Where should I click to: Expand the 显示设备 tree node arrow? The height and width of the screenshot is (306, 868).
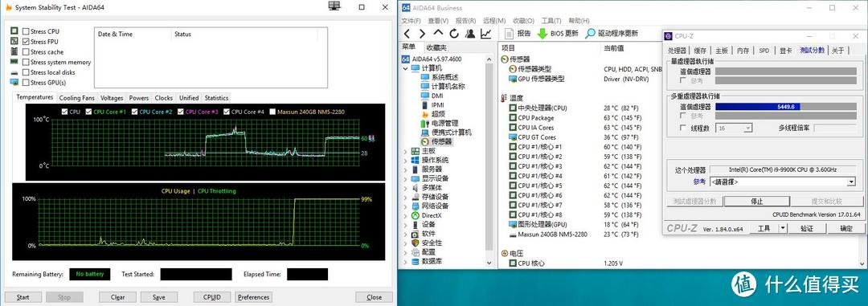pos(405,179)
